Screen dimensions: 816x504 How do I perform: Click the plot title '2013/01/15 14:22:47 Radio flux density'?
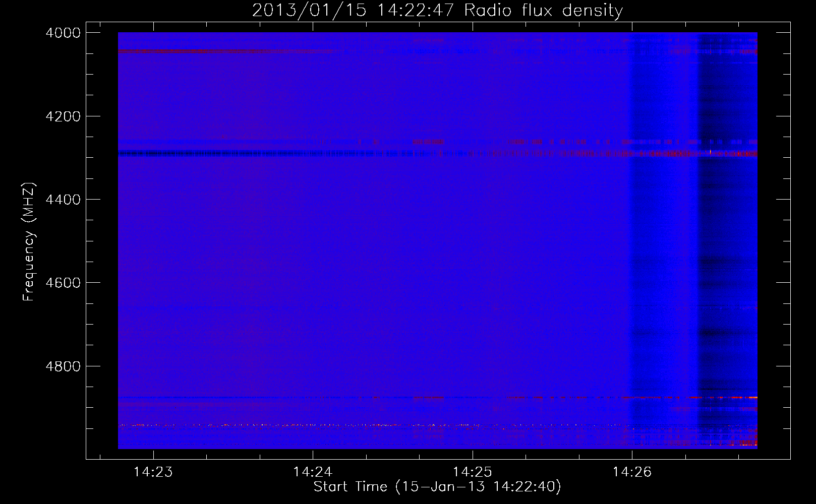coord(437,11)
